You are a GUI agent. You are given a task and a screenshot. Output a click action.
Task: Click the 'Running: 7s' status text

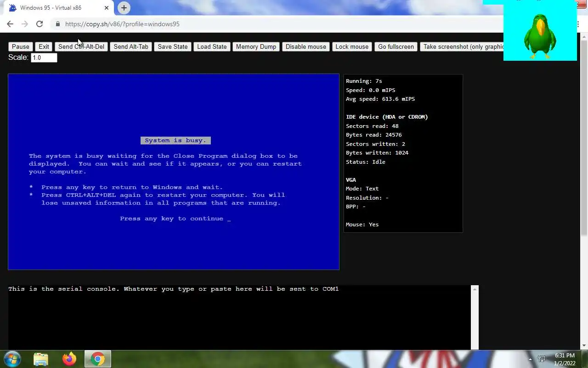pyautogui.click(x=364, y=81)
